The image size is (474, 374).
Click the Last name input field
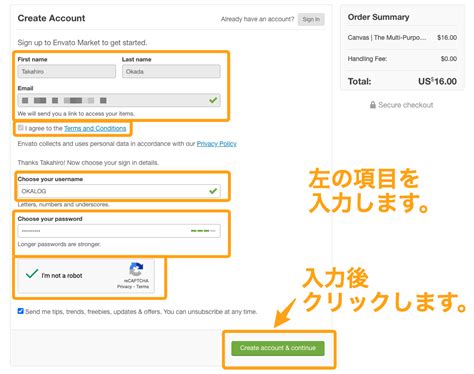pyautogui.click(x=171, y=71)
